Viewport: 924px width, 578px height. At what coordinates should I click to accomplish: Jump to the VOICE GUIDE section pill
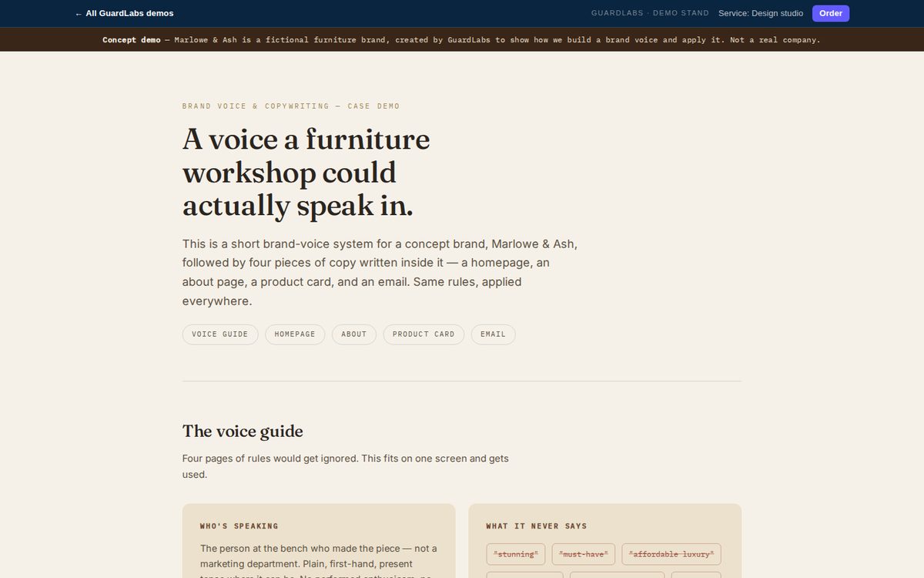pyautogui.click(x=220, y=334)
